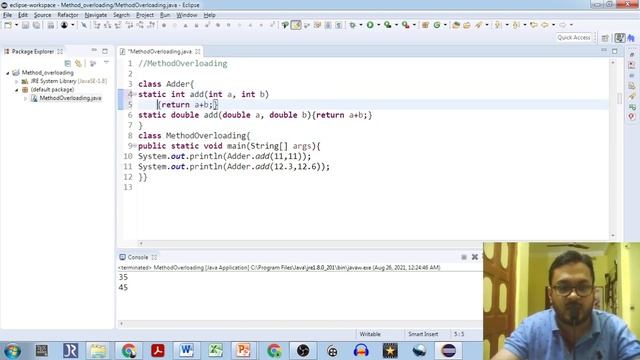
Task: Click Remove Launch in Console toolbar
Action: (x=475, y=257)
